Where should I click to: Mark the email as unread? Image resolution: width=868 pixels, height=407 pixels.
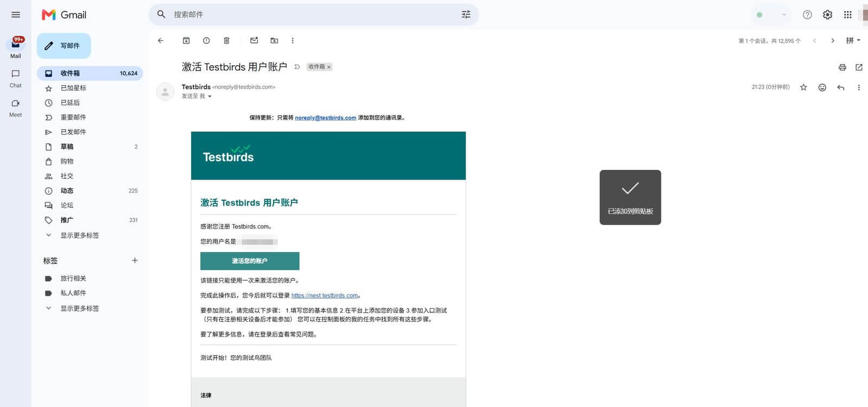tap(254, 41)
